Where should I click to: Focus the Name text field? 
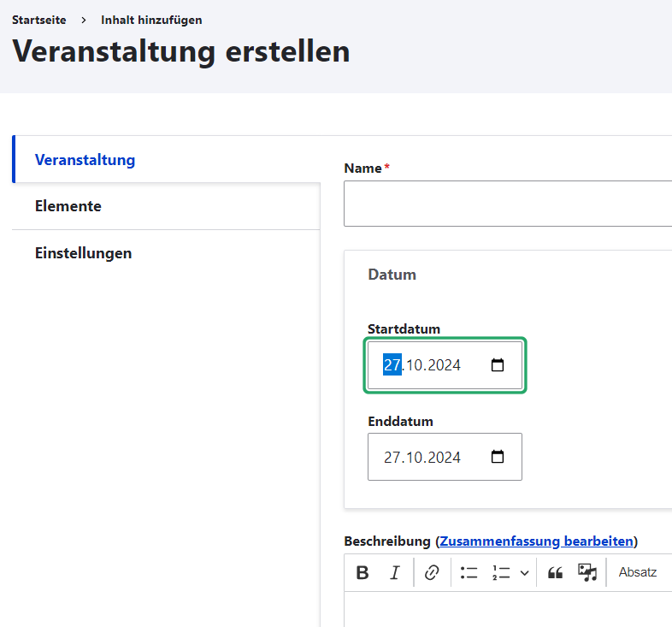point(508,204)
